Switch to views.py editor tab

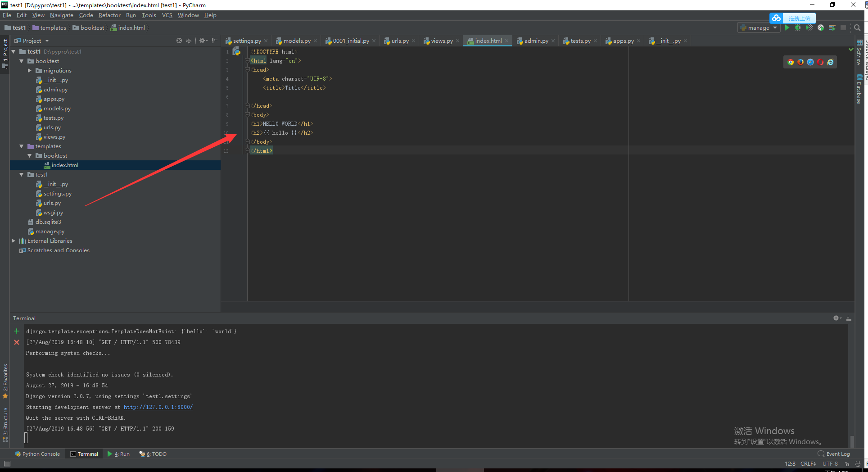[x=442, y=41]
